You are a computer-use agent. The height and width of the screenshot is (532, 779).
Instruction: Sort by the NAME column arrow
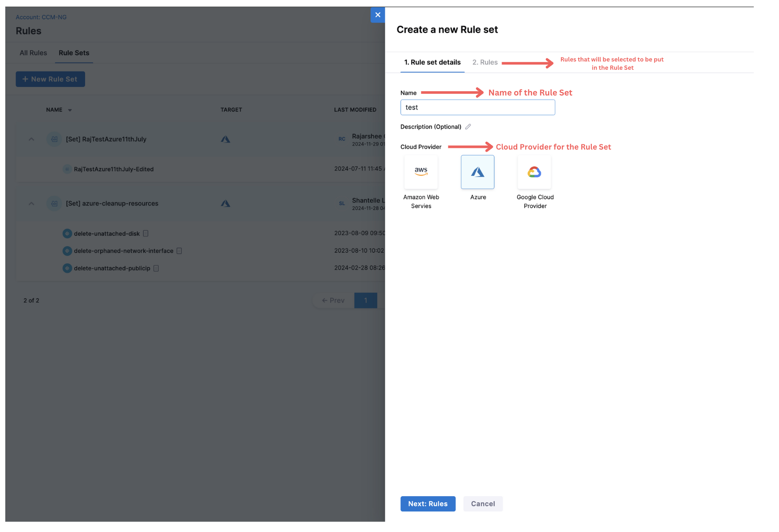click(x=70, y=110)
